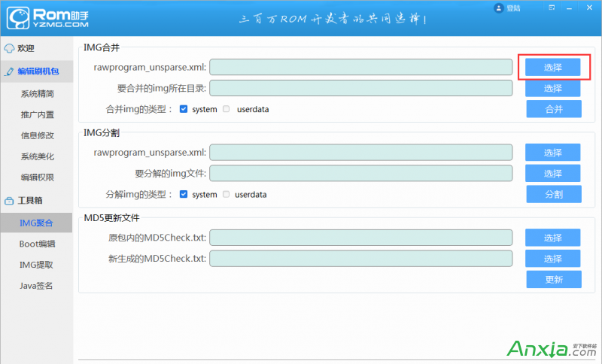Select IMG聚合 in the sidebar
The image size is (602, 364).
[36, 223]
